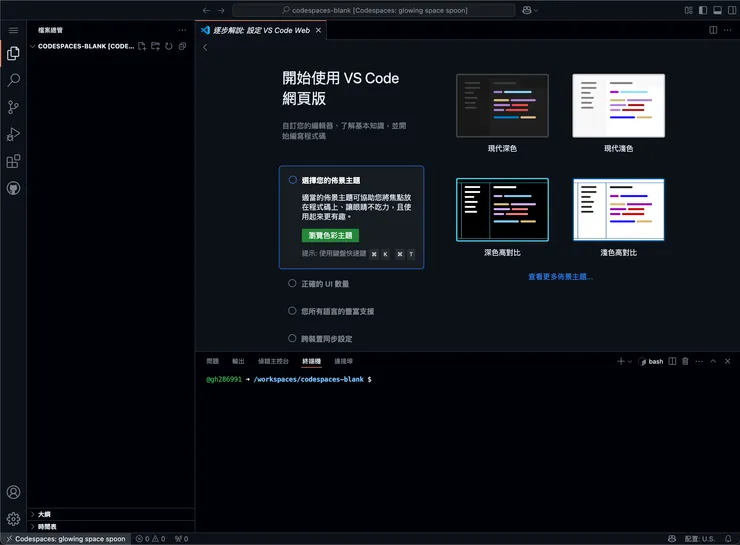Image resolution: width=740 pixels, height=545 pixels.
Task: Click the green 瀏覽色彩主題 button
Action: pos(330,235)
